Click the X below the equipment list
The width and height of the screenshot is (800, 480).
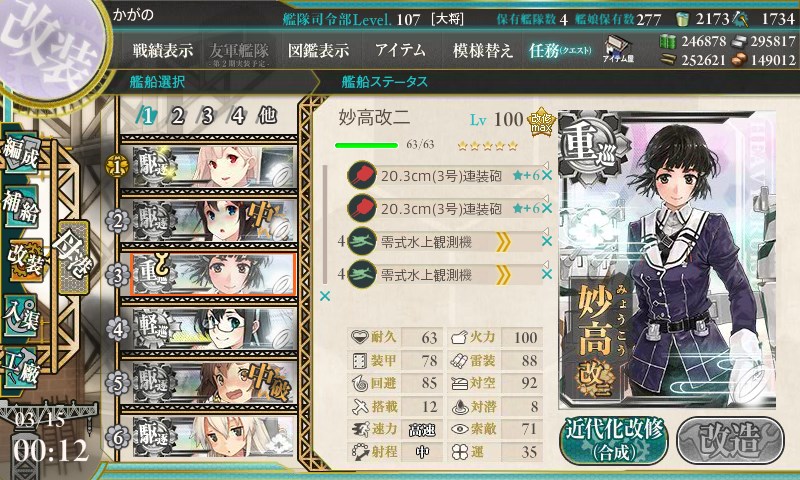coord(324,296)
